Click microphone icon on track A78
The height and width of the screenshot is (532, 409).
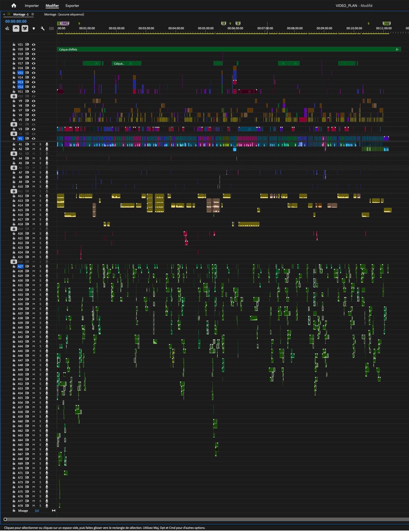point(47,505)
